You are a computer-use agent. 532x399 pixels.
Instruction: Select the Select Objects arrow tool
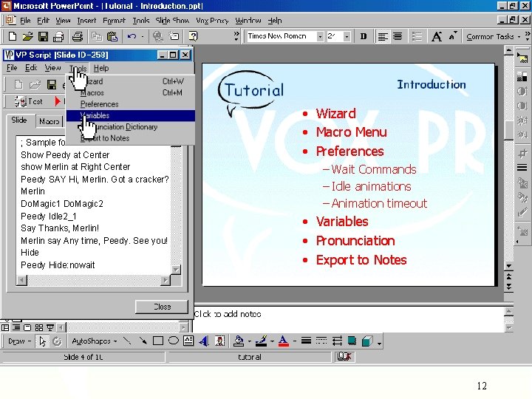(42, 341)
